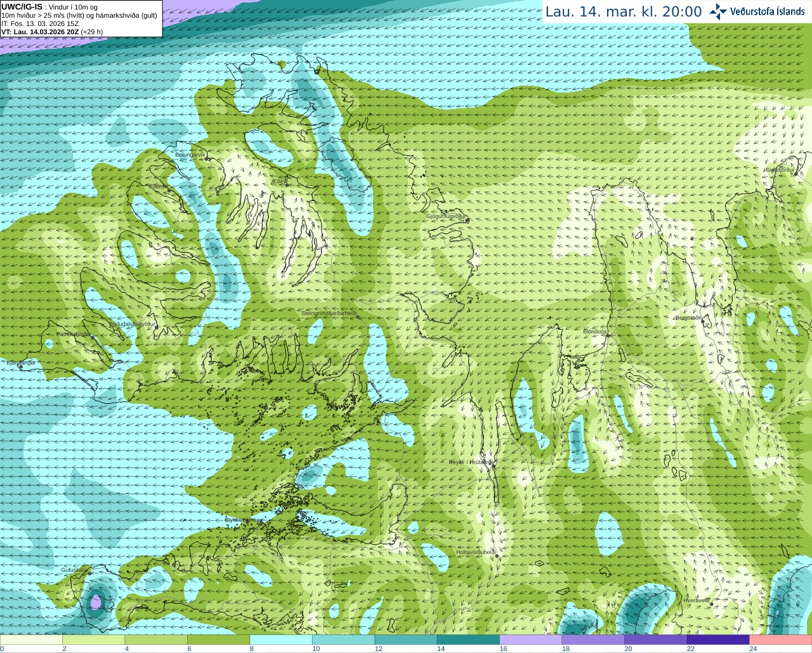Pick the 0–2 m/s pale yellow legend swatch
The image size is (812, 653).
pyautogui.click(x=31, y=639)
